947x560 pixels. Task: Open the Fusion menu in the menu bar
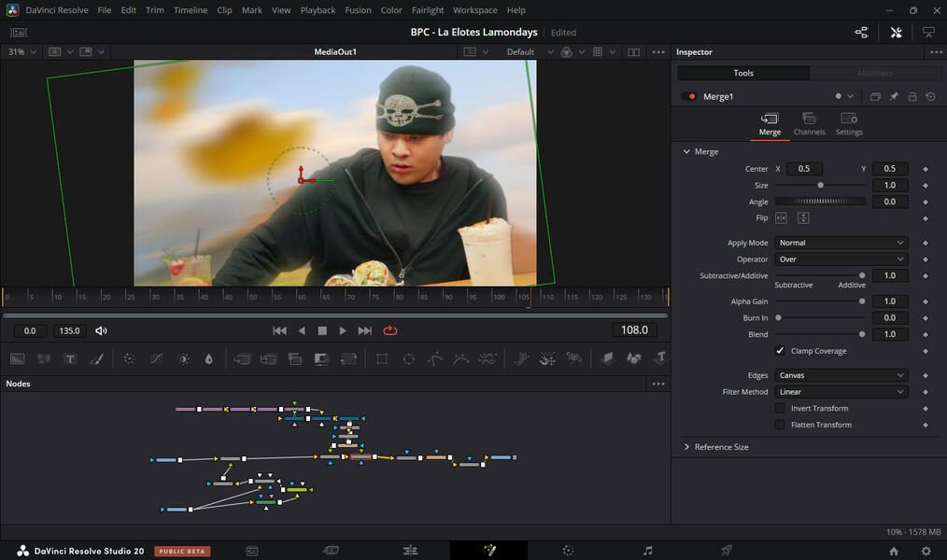point(358,10)
